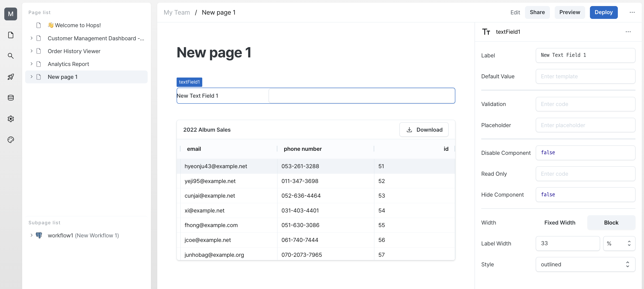Image resolution: width=644 pixels, height=289 pixels.
Task: Click page icon beside Analytics Report
Action: point(38,64)
